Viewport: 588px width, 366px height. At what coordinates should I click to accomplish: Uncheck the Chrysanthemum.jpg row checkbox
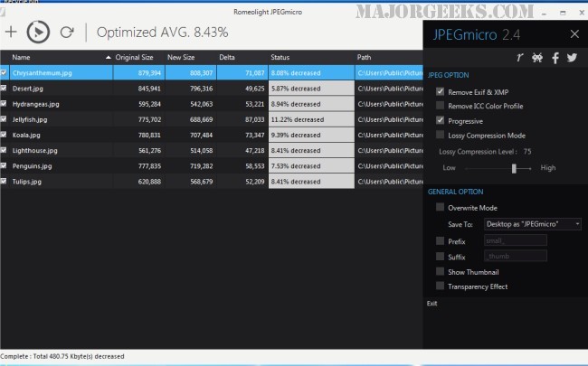point(4,72)
